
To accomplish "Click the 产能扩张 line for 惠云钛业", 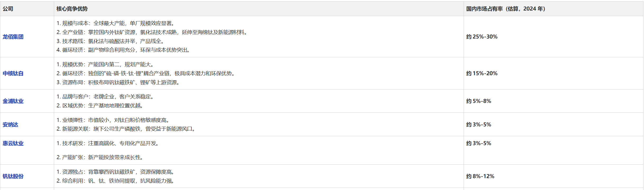I will tap(100, 157).
